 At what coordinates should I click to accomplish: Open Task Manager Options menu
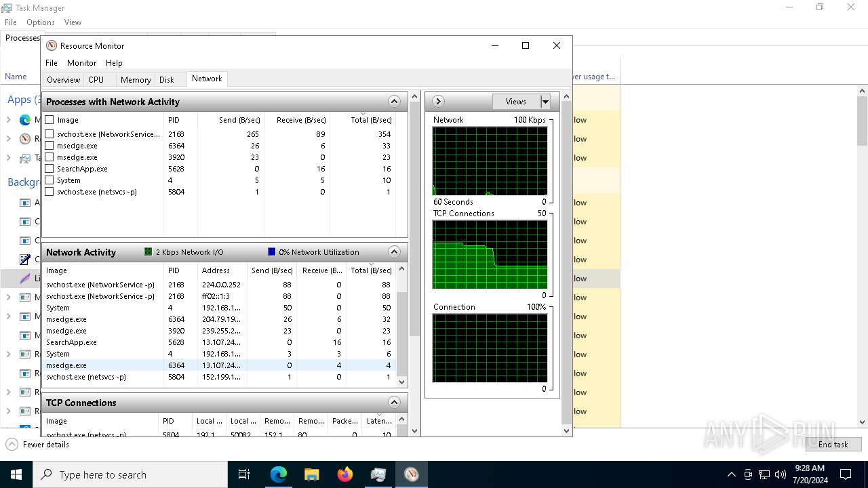pos(41,22)
